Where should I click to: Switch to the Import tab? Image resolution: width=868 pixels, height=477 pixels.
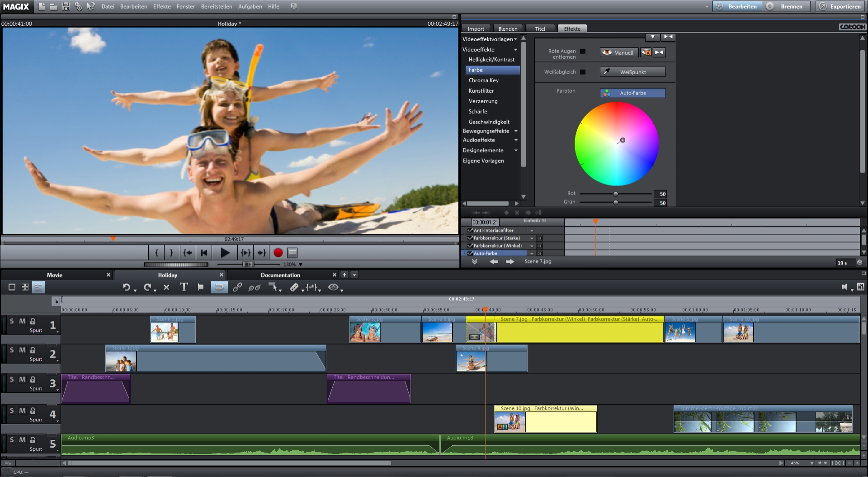coord(476,28)
